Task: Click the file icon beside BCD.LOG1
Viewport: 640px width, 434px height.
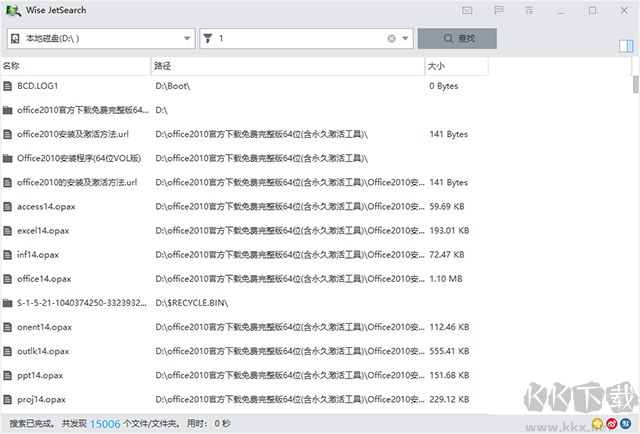Action: (7, 86)
